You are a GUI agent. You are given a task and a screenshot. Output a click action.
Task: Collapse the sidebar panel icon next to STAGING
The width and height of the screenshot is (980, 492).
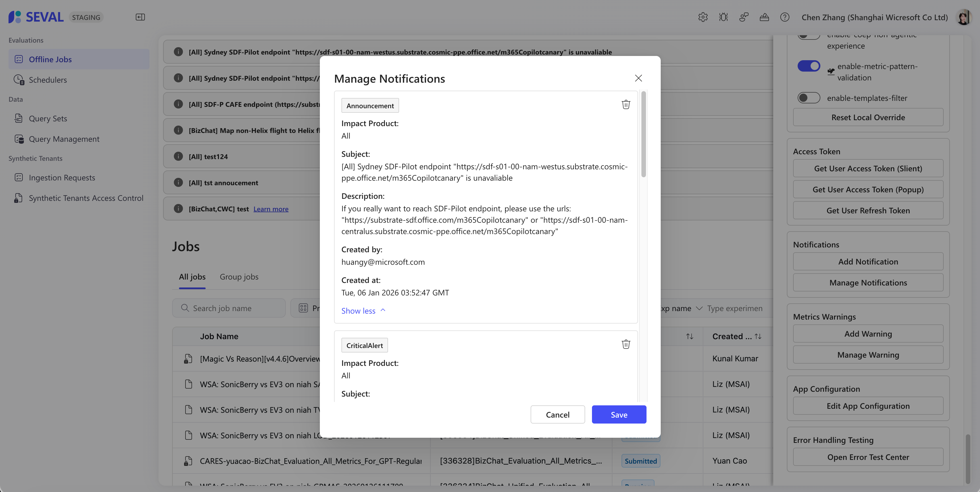tap(140, 17)
